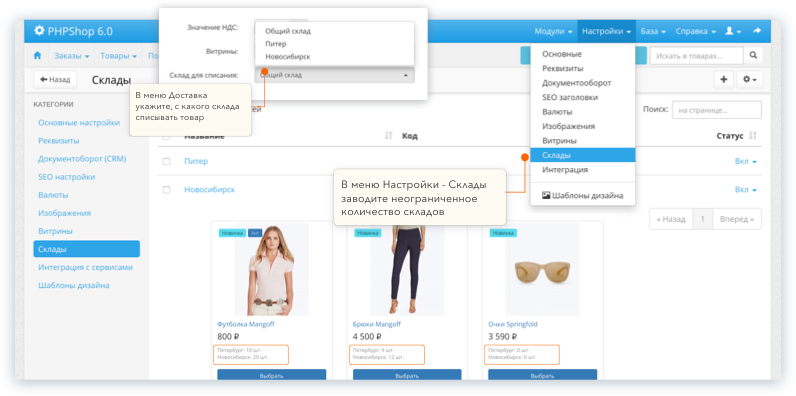Image resolution: width=796 pixels, height=396 pixels.
Task: Open the Питер warehouse link
Action: 196,161
